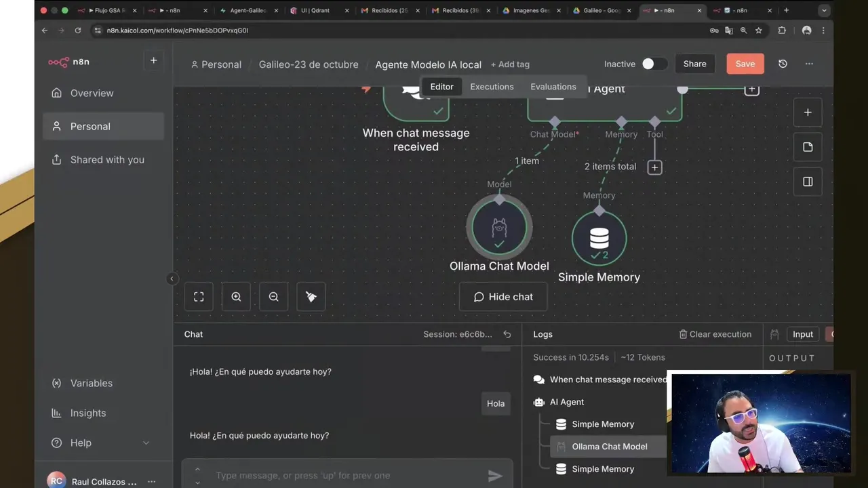868x488 pixels.
Task: Click the zoom in icon
Action: coord(236,297)
